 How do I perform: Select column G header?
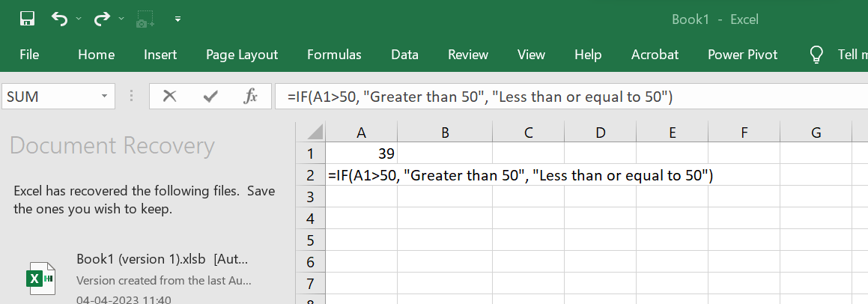tap(816, 133)
